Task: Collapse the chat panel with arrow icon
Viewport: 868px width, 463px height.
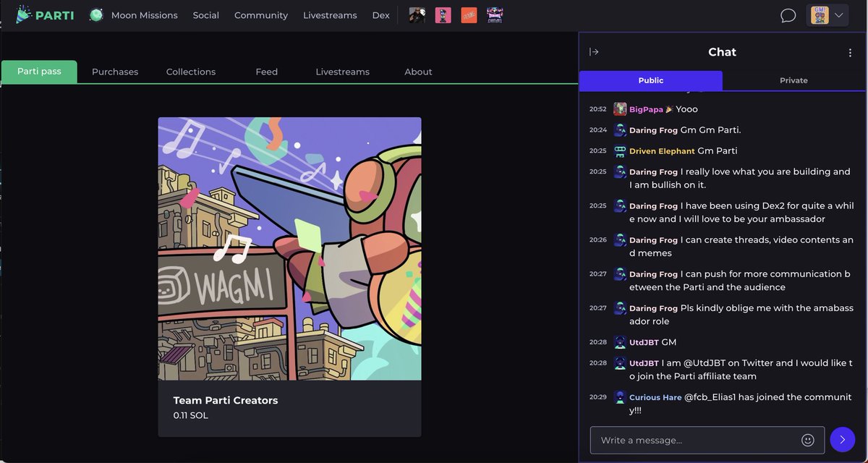Action: point(594,52)
